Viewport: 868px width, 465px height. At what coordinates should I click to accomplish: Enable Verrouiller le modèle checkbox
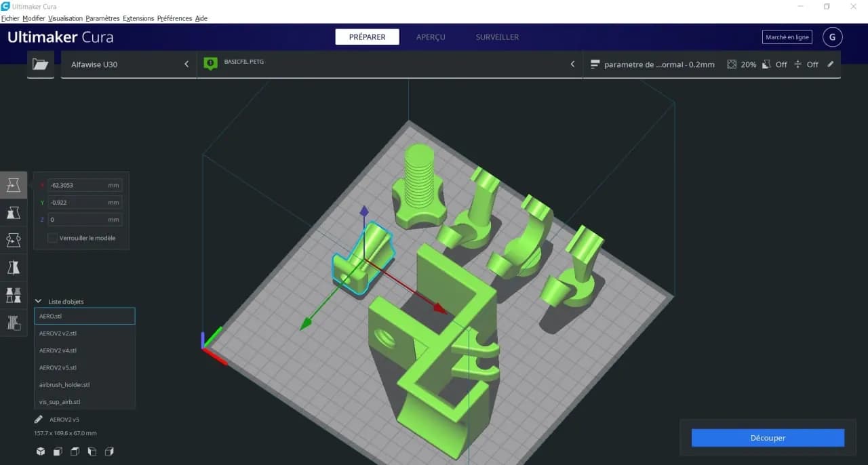[52, 238]
